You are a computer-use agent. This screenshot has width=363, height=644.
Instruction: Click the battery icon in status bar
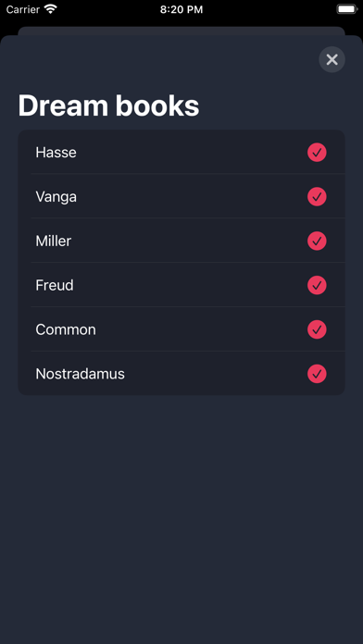(x=347, y=9)
